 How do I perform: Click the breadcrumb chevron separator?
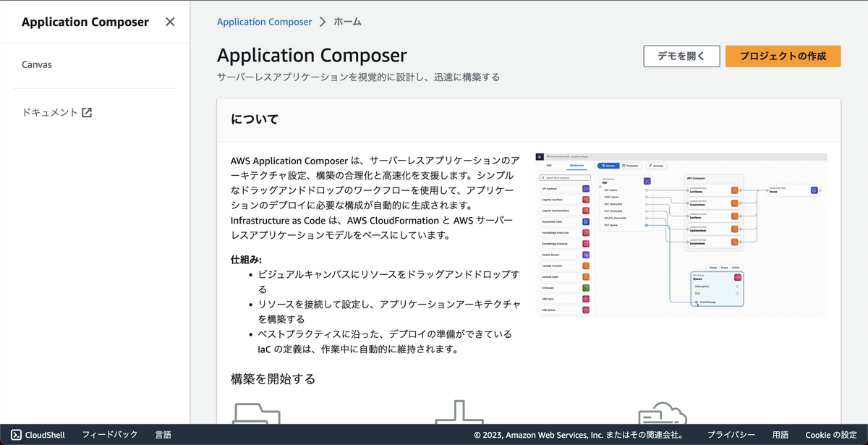[323, 22]
